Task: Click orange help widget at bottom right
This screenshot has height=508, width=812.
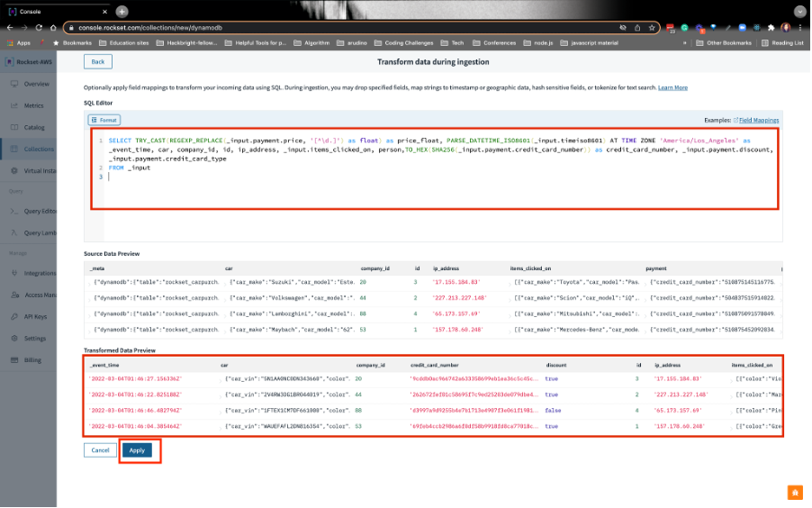Action: (795, 493)
